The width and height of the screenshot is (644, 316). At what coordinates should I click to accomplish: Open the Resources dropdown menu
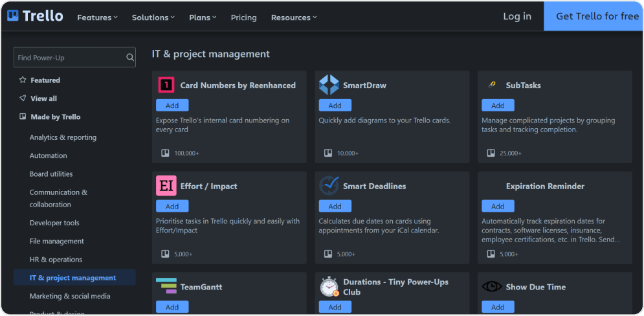point(294,17)
